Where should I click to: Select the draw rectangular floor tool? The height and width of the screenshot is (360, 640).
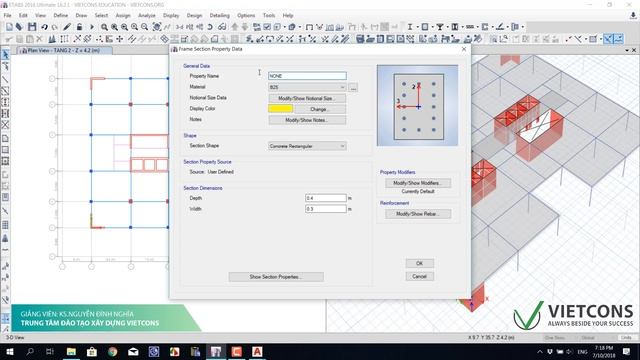(5, 150)
